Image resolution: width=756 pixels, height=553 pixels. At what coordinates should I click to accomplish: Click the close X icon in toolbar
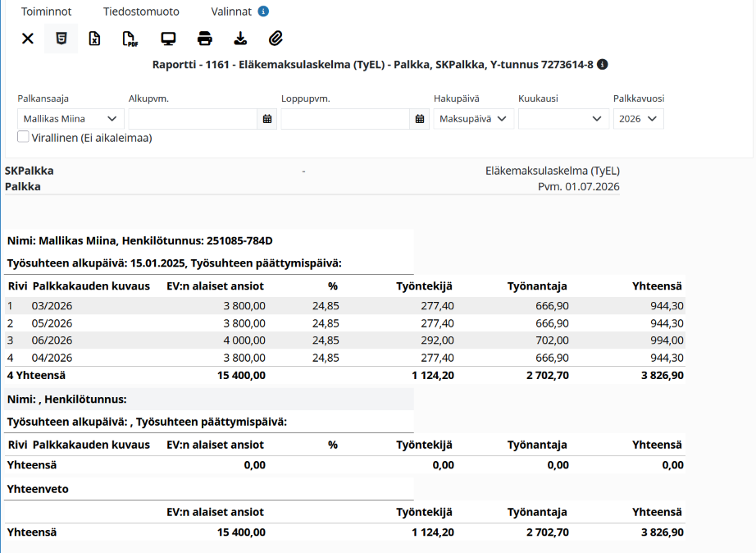(x=28, y=39)
